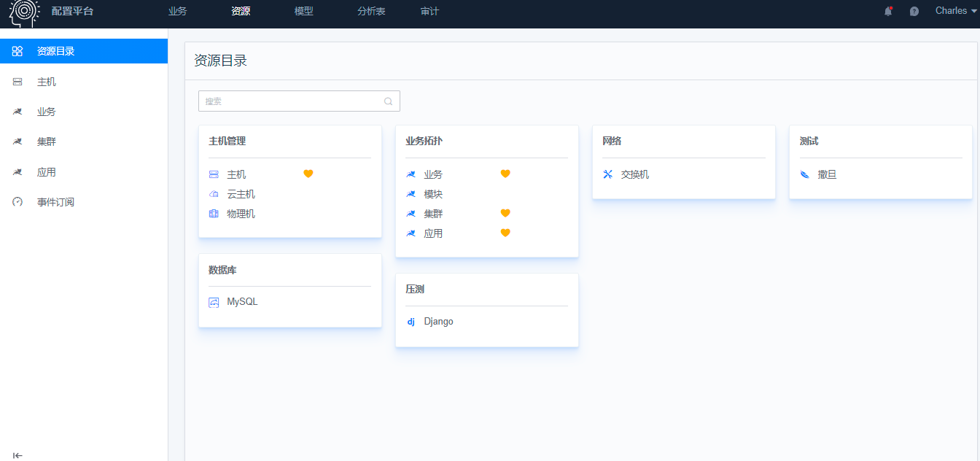
Task: Open the 云主机 model link
Action: tap(241, 194)
